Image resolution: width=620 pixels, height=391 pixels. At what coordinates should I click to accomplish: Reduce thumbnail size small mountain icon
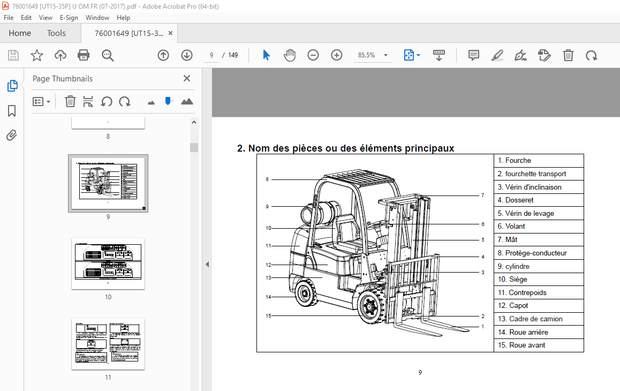[x=151, y=103]
